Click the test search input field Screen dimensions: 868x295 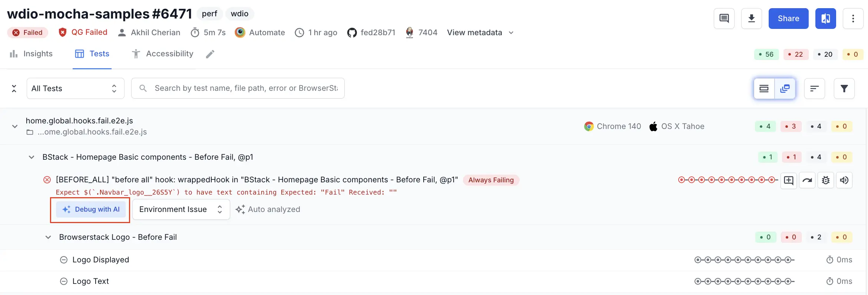pyautogui.click(x=245, y=89)
